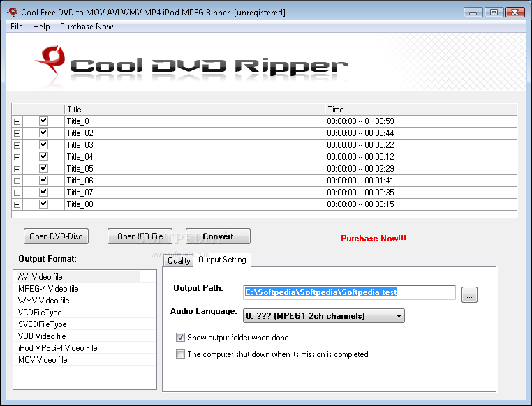Select MOV Video file output format
Image resolution: width=532 pixels, height=406 pixels.
point(78,360)
